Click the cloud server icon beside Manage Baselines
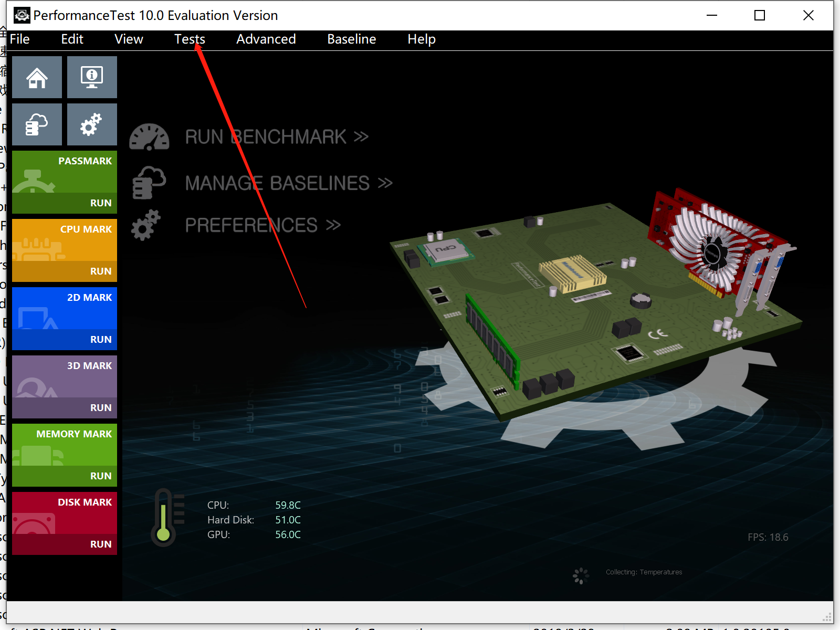 point(149,183)
